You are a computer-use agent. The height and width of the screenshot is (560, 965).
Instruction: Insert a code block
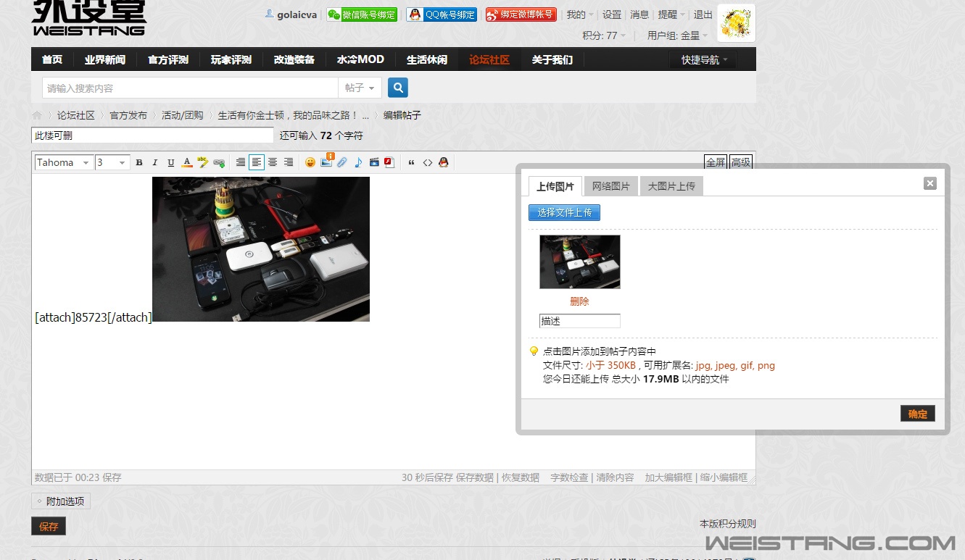428,162
